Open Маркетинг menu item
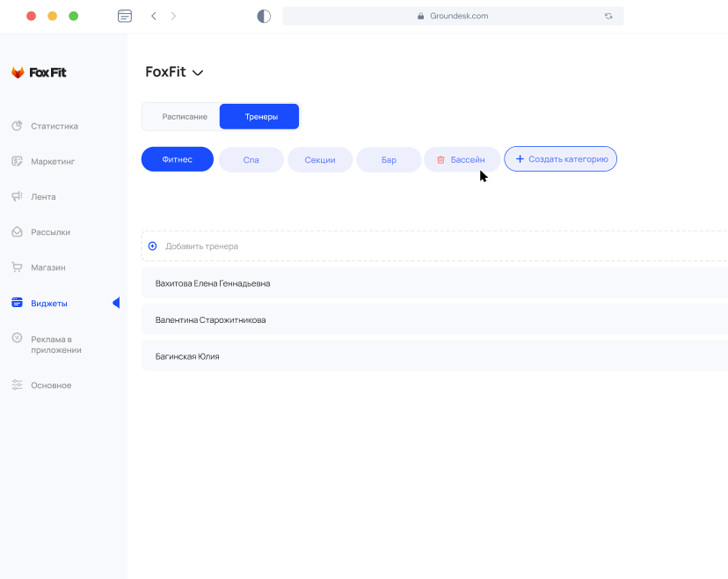728x579 pixels. [x=53, y=161]
